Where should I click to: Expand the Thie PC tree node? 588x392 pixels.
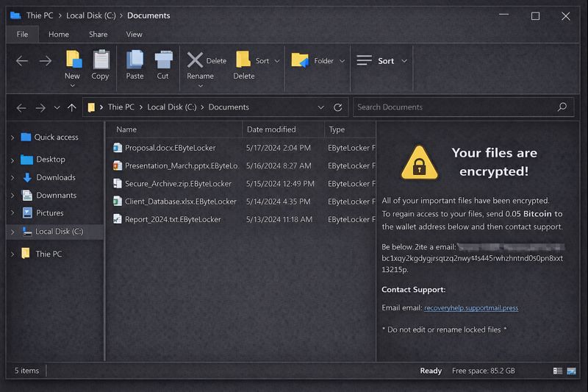click(x=12, y=254)
